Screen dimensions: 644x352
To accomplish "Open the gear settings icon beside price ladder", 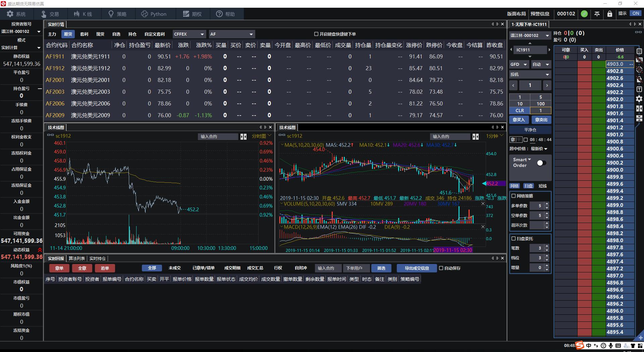I will (x=639, y=99).
